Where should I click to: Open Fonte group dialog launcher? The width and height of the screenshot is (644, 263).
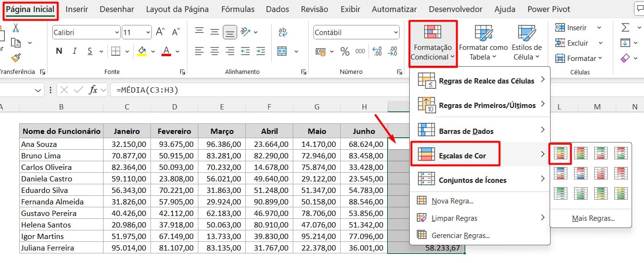click(x=183, y=72)
